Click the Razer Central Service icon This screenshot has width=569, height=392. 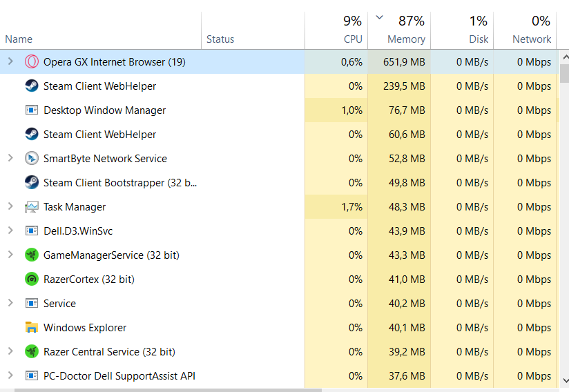tap(32, 351)
